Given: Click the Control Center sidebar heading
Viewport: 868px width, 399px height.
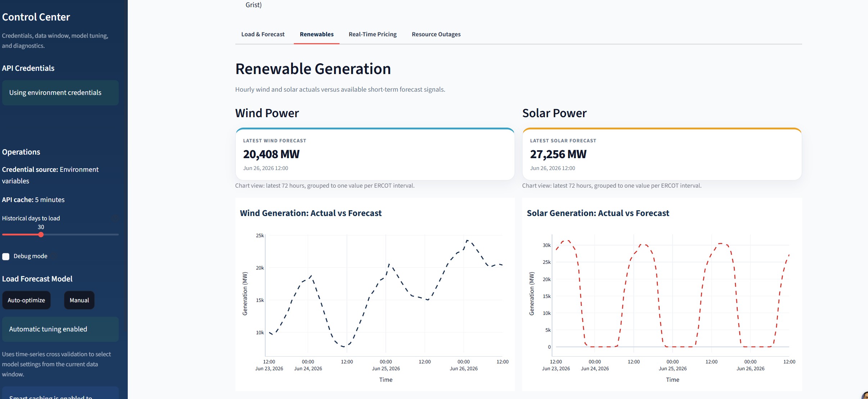Looking at the screenshot, I should (36, 17).
